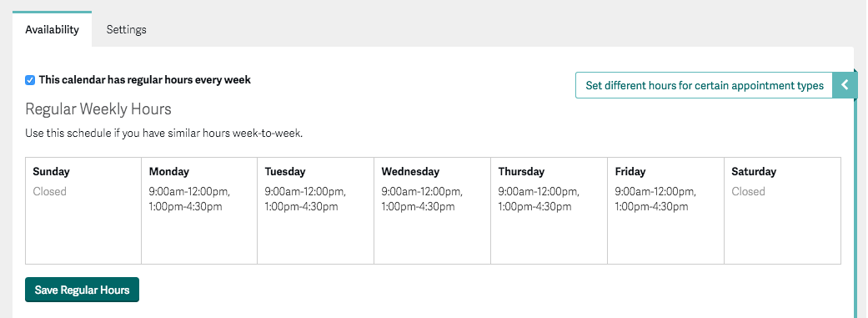
Task: Click the Monday column heading
Action: [x=168, y=172]
